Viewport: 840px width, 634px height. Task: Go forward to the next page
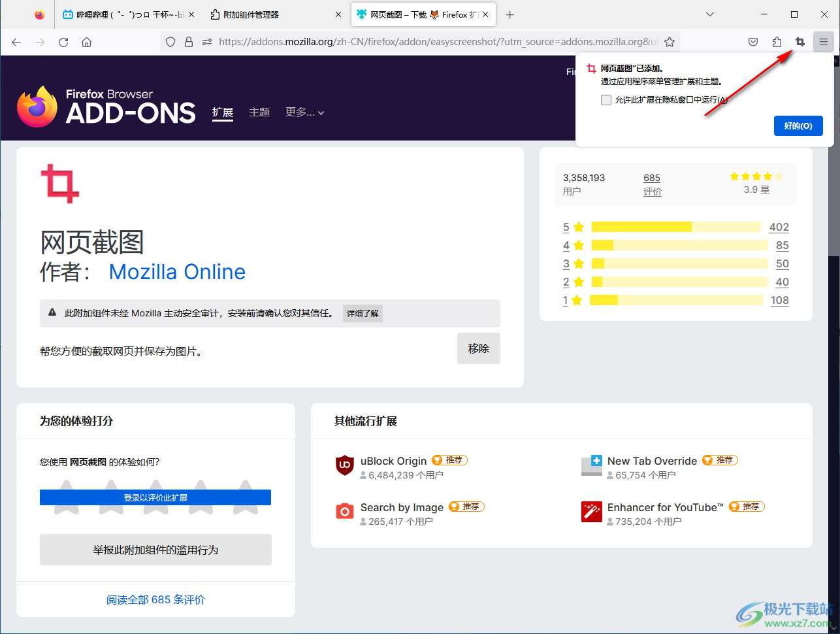40,42
